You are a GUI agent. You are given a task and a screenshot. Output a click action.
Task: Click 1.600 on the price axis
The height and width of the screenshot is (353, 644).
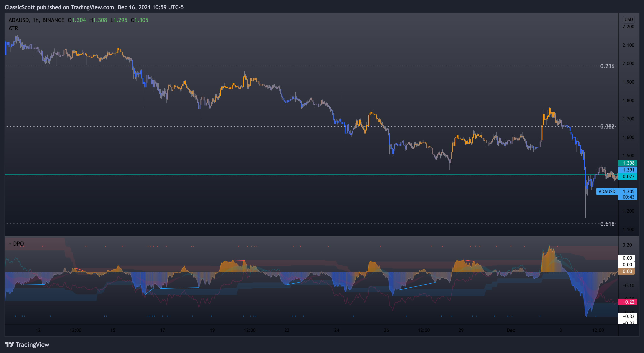628,137
